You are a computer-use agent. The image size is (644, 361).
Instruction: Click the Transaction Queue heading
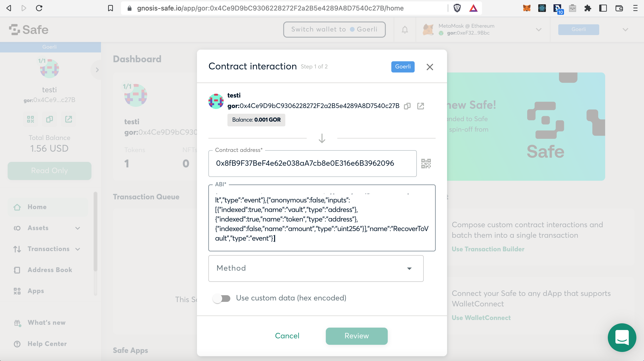point(146,197)
